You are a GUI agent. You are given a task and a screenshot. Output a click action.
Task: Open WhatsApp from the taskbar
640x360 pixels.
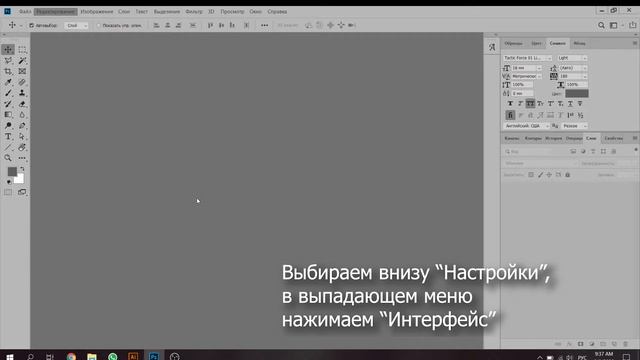pyautogui.click(x=113, y=356)
